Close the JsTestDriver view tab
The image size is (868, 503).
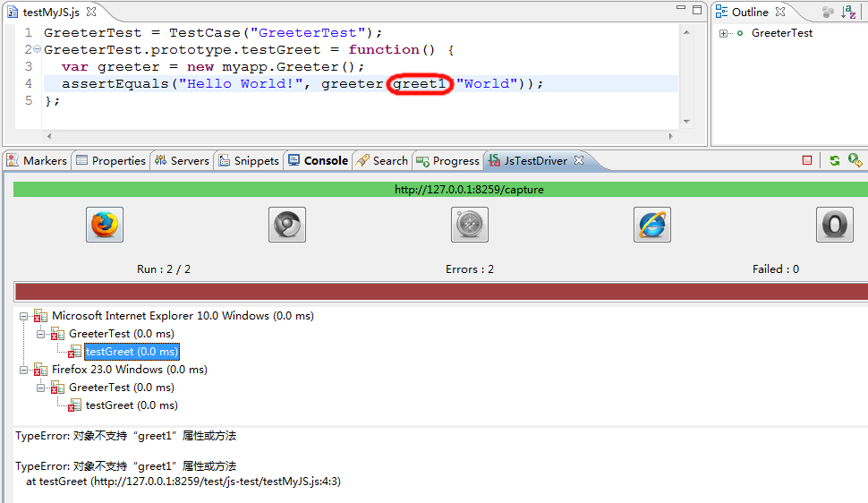[579, 159]
